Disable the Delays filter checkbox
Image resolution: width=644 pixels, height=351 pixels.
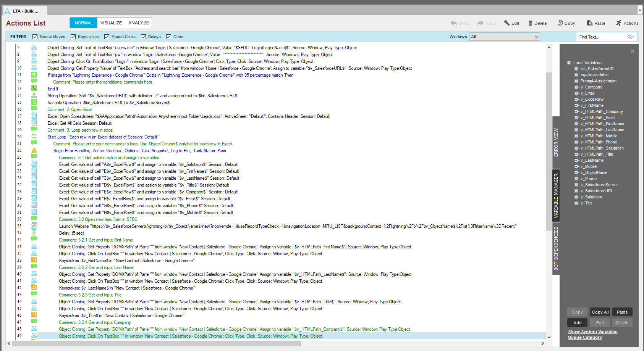tap(144, 37)
